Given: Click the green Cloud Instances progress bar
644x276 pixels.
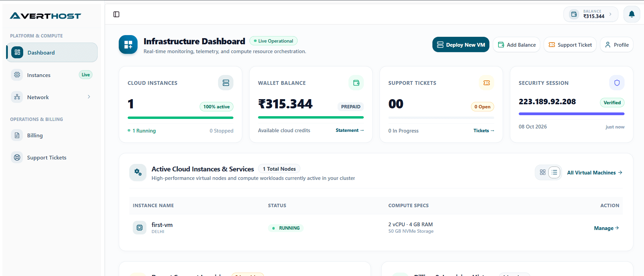Looking at the screenshot, I should [181, 118].
